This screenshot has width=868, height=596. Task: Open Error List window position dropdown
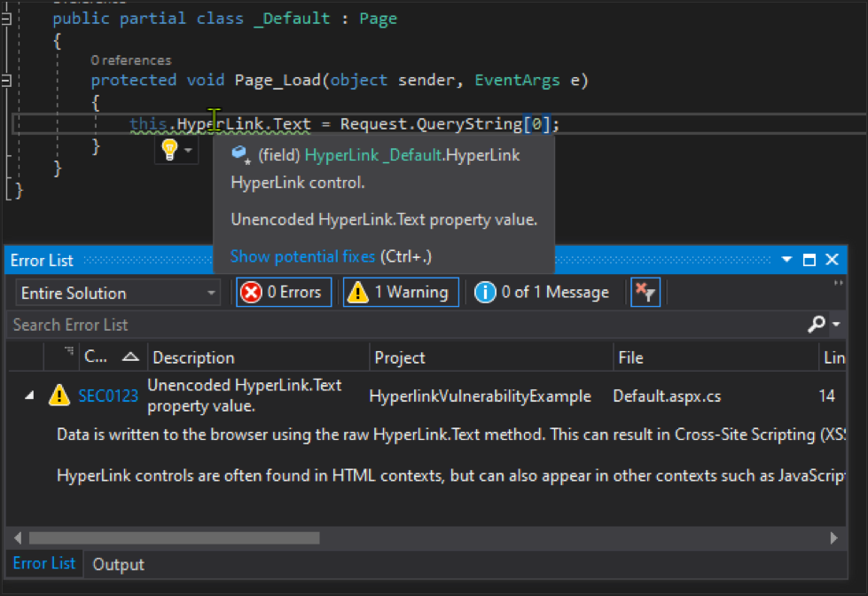786,259
